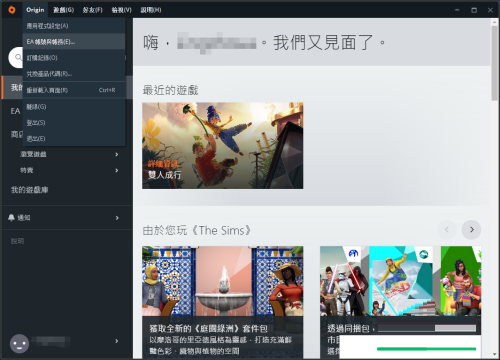Image resolution: width=500 pixels, height=360 pixels.
Task: Expand the user profile chevron at bottom
Action: (x=117, y=341)
